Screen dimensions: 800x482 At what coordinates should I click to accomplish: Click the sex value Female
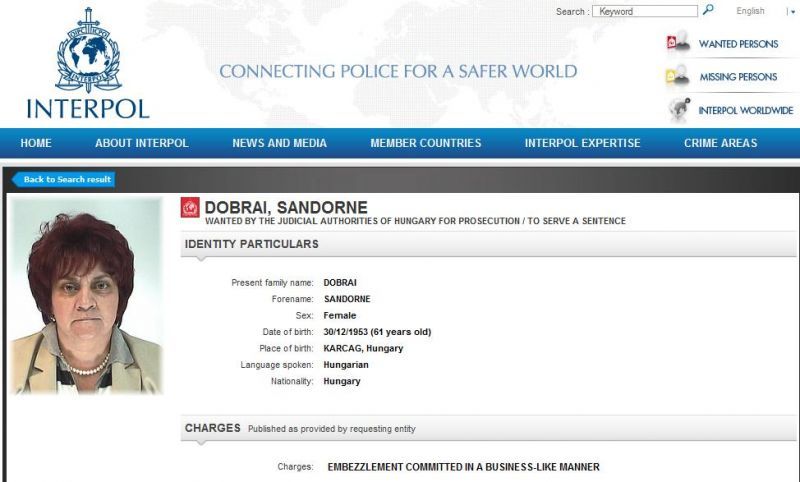(340, 316)
